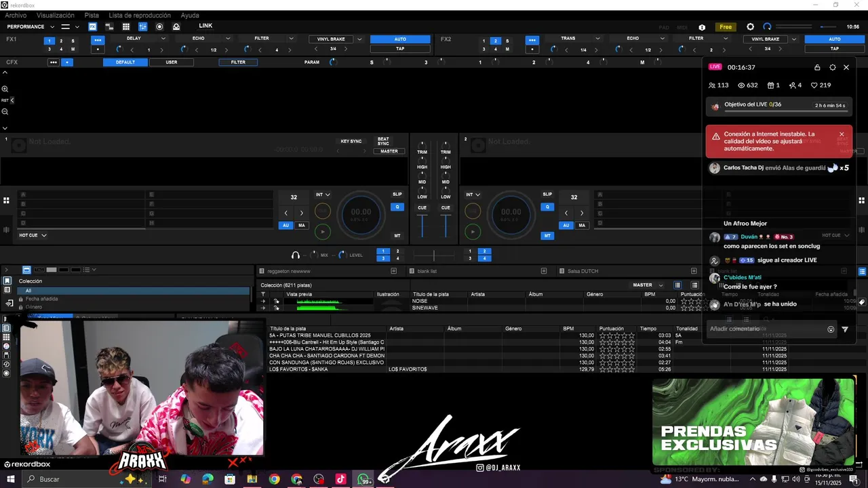868x488 pixels.
Task: Open the Archivo menu
Action: point(16,15)
